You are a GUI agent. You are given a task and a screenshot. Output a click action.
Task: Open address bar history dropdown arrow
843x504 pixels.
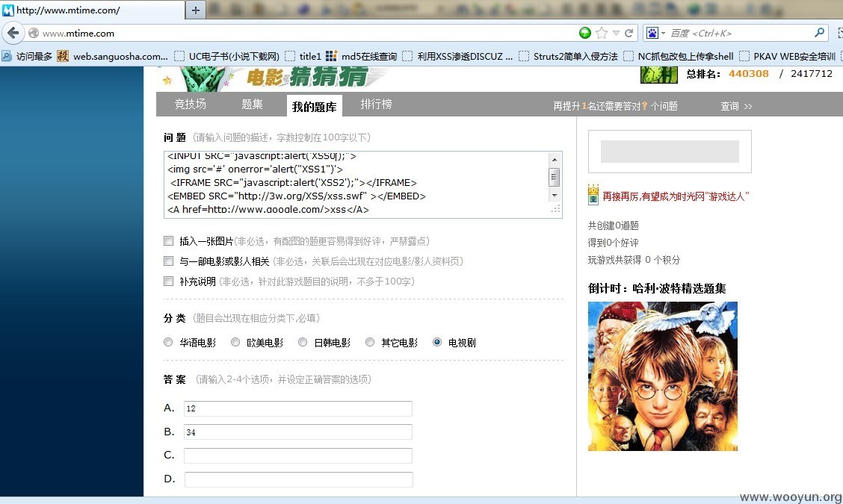pos(616,34)
